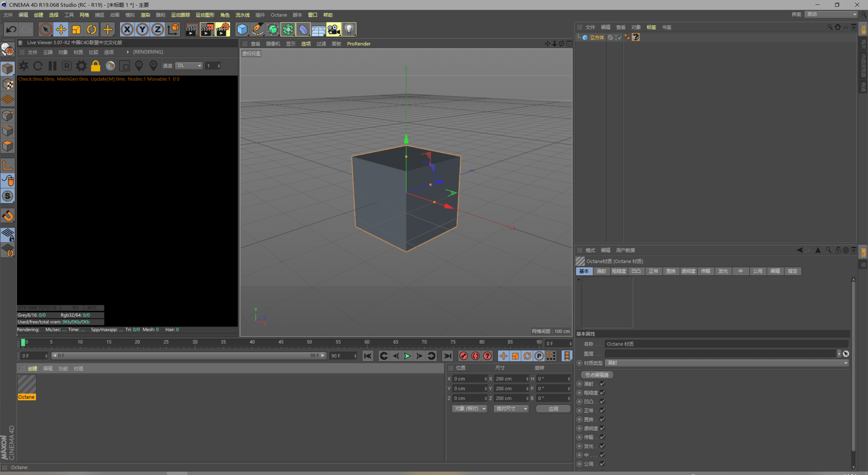
Task: Select the 立方体 object in Object Manager
Action: pos(597,37)
